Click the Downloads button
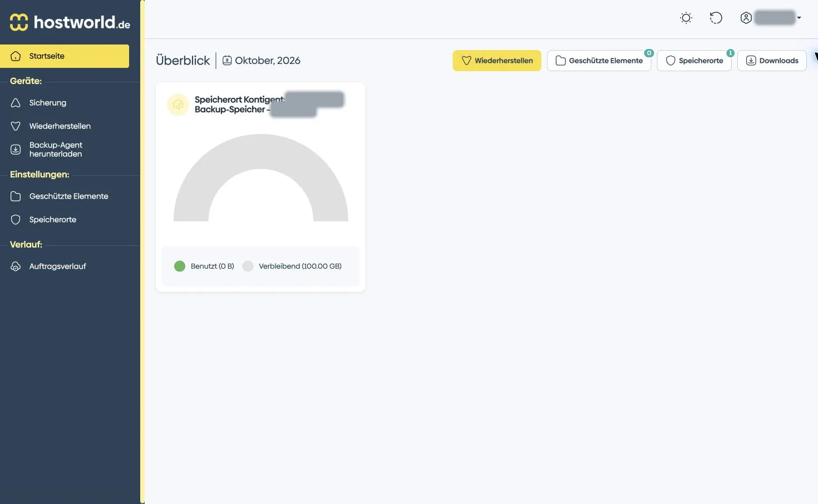This screenshot has width=818, height=504. pos(772,61)
